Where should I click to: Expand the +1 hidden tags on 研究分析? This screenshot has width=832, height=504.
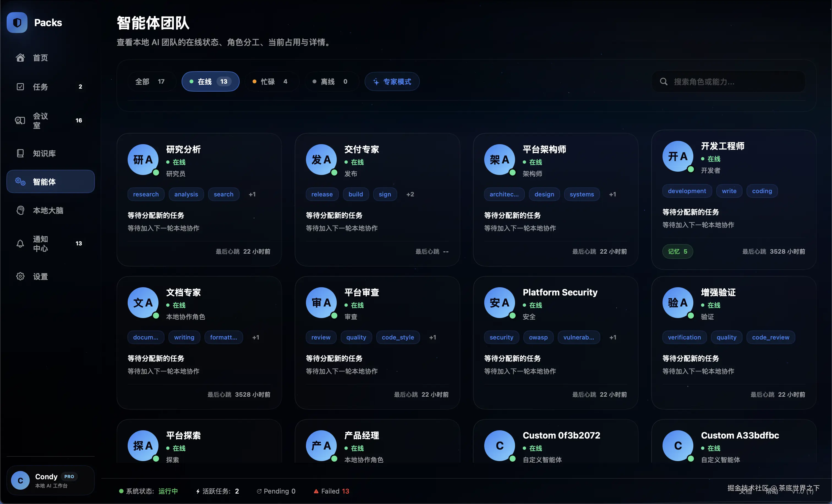pyautogui.click(x=252, y=195)
